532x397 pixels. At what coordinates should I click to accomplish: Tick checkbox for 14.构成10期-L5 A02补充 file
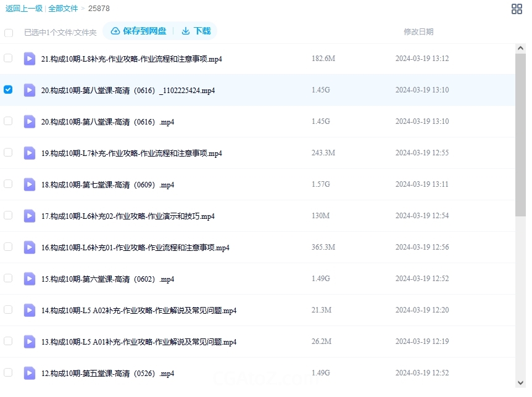(8, 309)
